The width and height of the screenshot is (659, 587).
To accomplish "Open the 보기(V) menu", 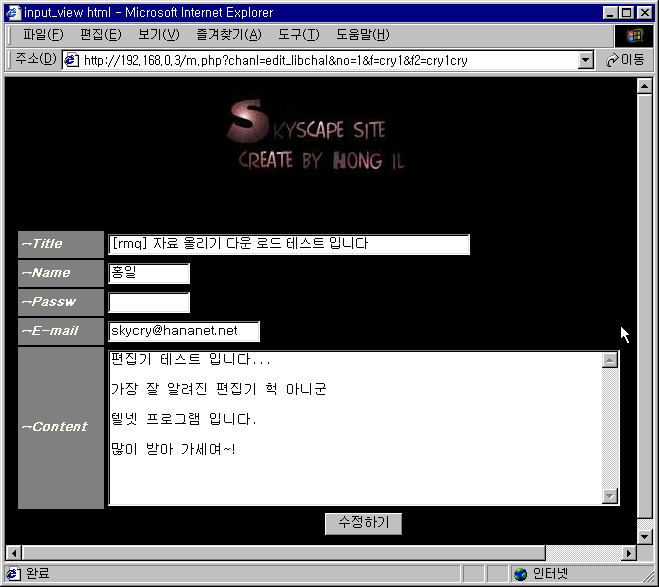I will 158,35.
